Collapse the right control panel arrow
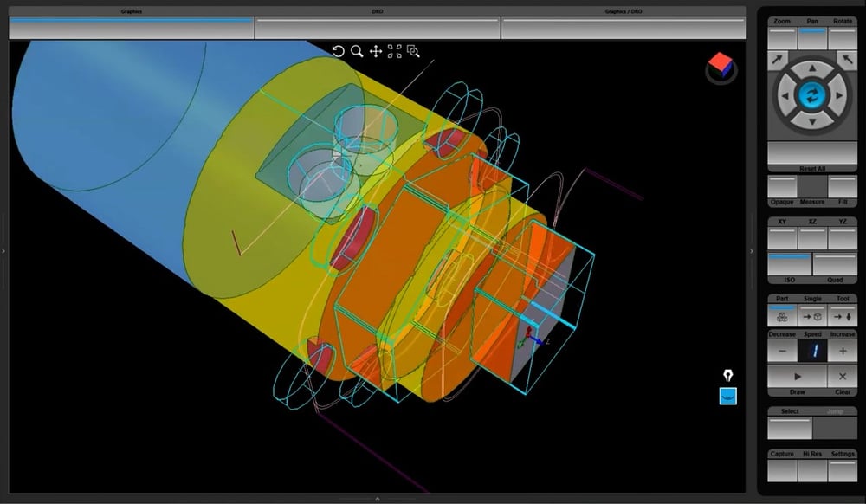This screenshot has width=866, height=504. [x=752, y=251]
